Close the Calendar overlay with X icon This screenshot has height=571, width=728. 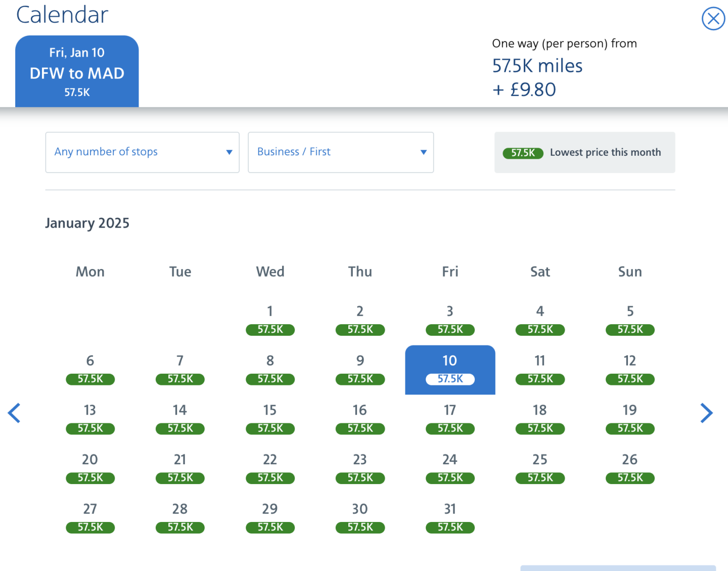[713, 19]
